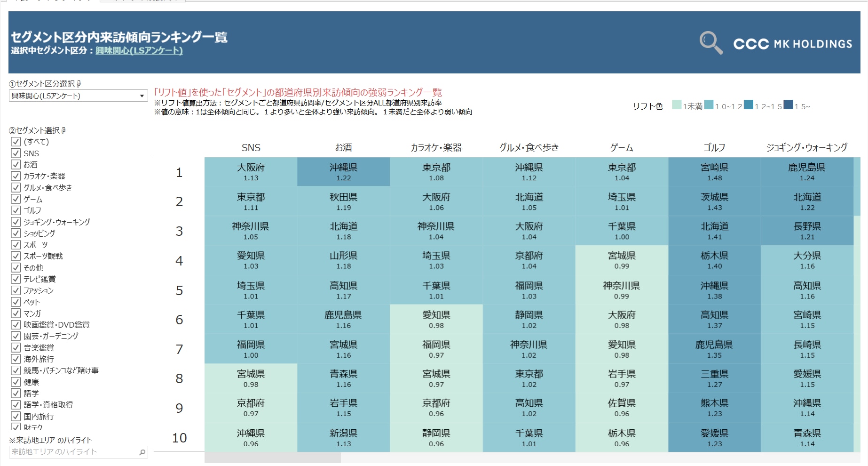Click 静岡県 1.02 cell in グルメ column
This screenshot has height=466, width=868.
point(529,319)
